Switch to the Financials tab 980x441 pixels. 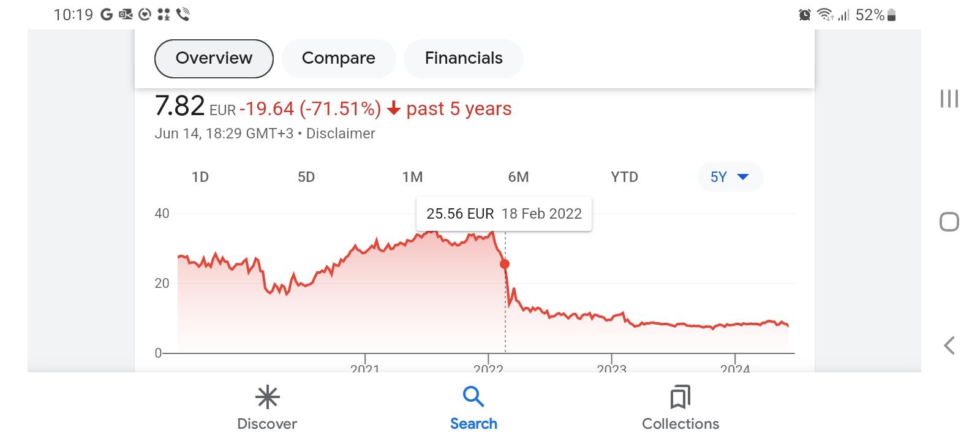pyautogui.click(x=464, y=58)
